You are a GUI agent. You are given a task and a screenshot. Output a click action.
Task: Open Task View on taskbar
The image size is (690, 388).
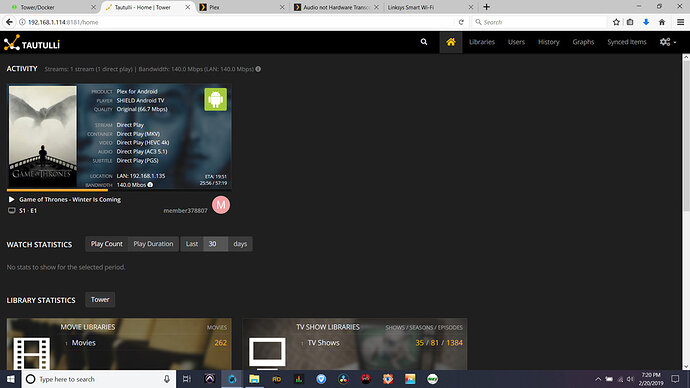click(187, 379)
